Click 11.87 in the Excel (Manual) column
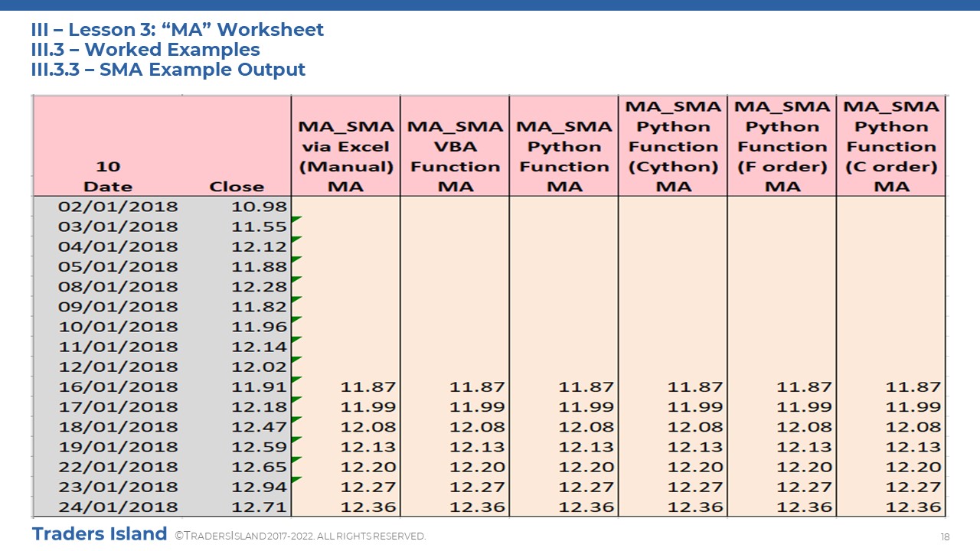 368,386
